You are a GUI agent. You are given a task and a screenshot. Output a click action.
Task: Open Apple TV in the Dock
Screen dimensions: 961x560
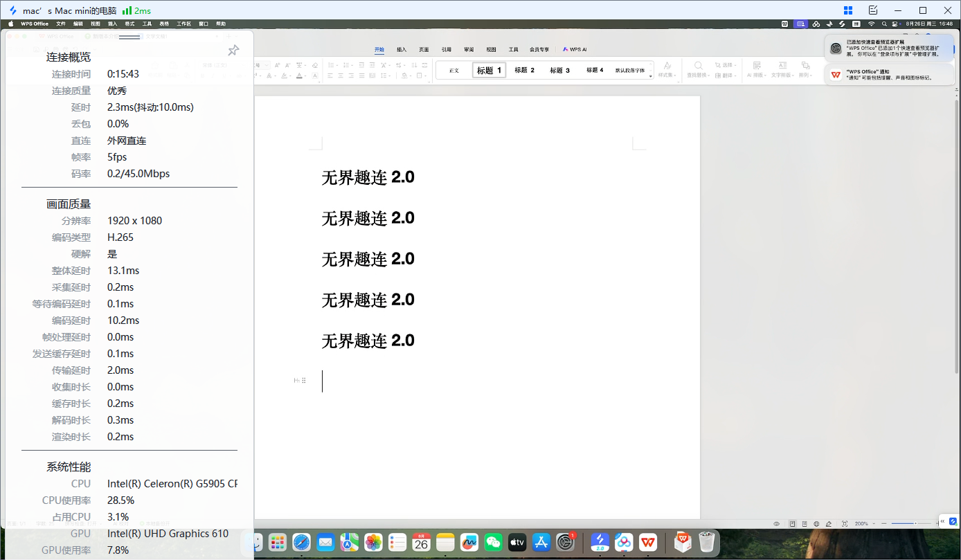click(x=517, y=542)
